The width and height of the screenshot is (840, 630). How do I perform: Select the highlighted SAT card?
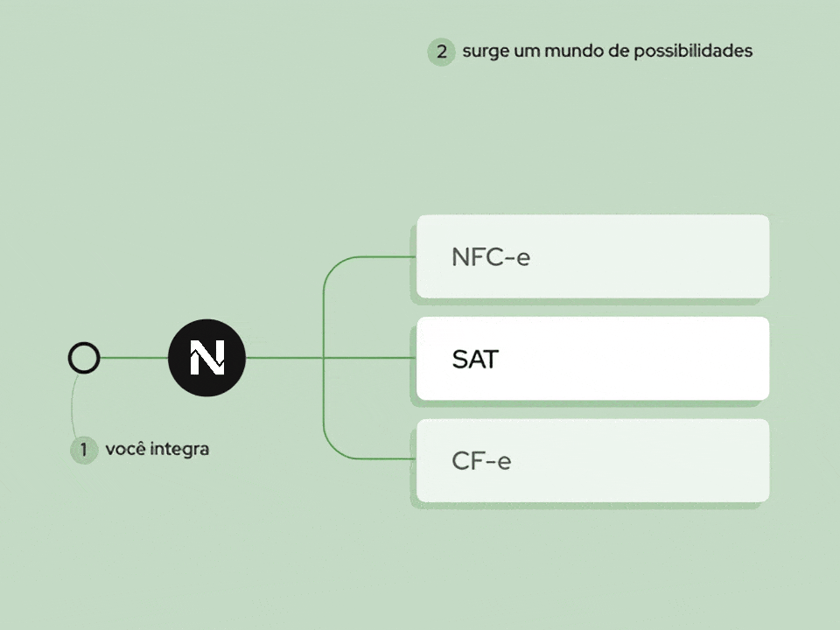[592, 359]
